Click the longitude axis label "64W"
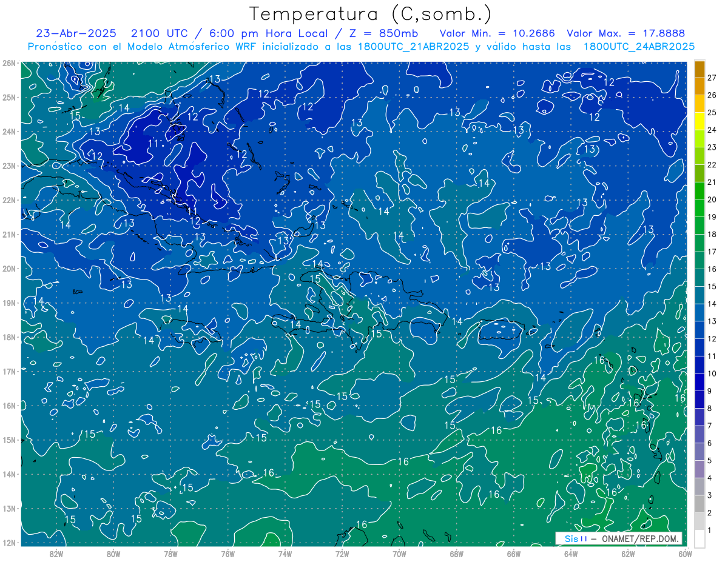 [571, 554]
